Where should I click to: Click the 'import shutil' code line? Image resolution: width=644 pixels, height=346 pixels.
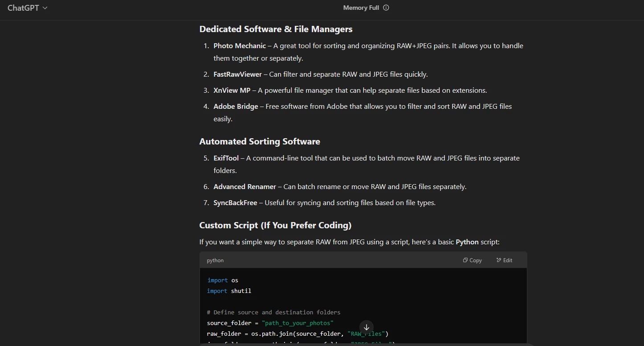point(229,291)
